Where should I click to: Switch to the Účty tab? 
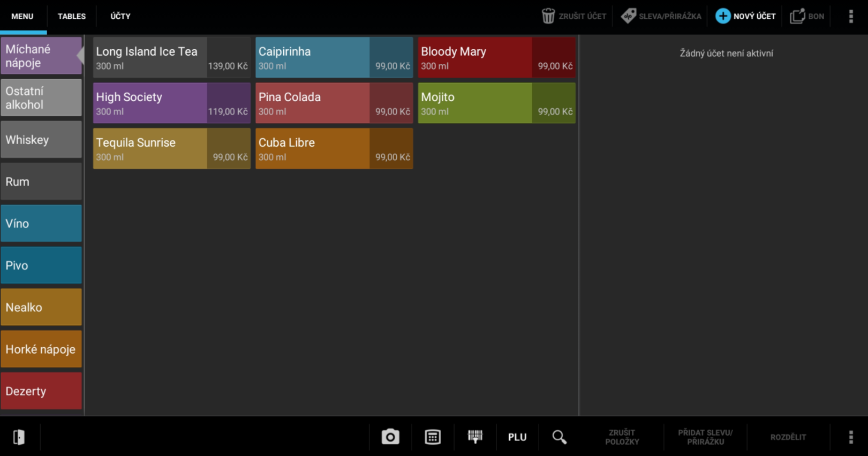pos(120,17)
